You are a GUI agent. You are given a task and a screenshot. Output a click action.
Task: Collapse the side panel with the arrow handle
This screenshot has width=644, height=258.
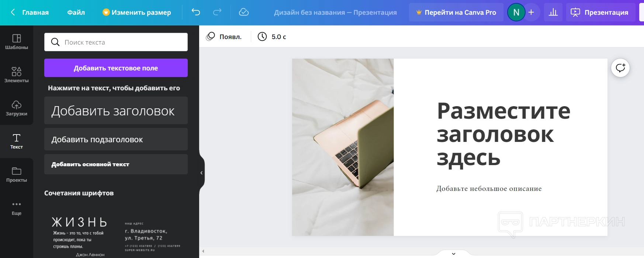click(x=201, y=173)
